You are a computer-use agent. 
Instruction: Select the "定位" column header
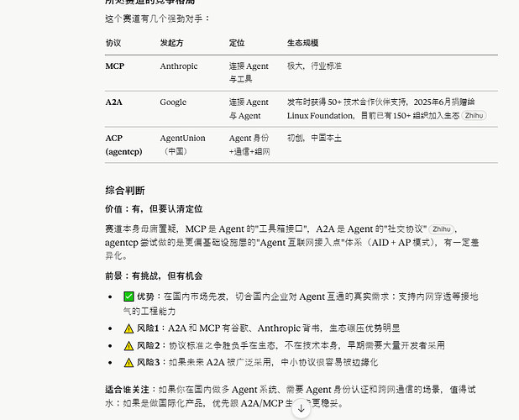pyautogui.click(x=237, y=43)
